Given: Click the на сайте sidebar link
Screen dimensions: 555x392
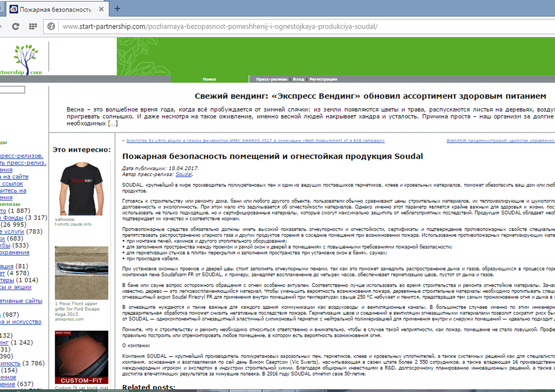Looking at the screenshot, I should [x=14, y=177].
